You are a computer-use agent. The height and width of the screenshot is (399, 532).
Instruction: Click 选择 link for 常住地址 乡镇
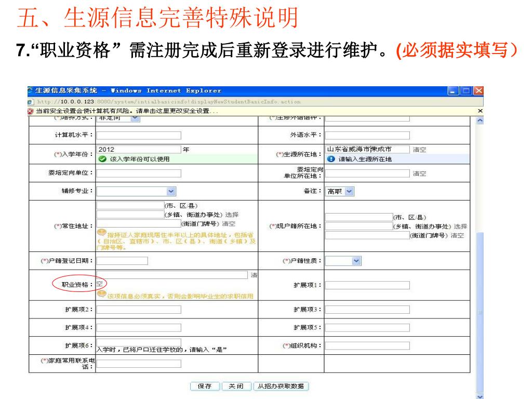[x=232, y=215]
